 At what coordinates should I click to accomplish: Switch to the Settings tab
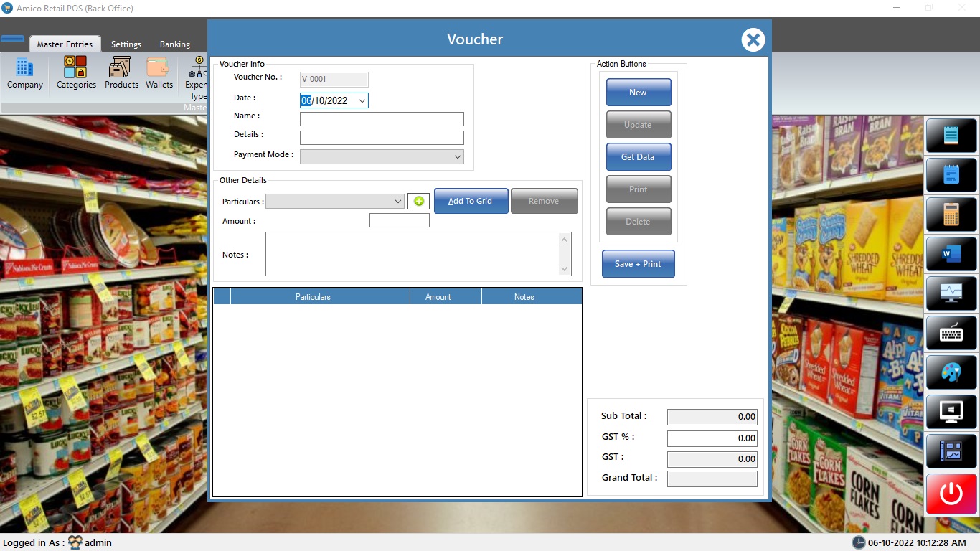tap(126, 44)
